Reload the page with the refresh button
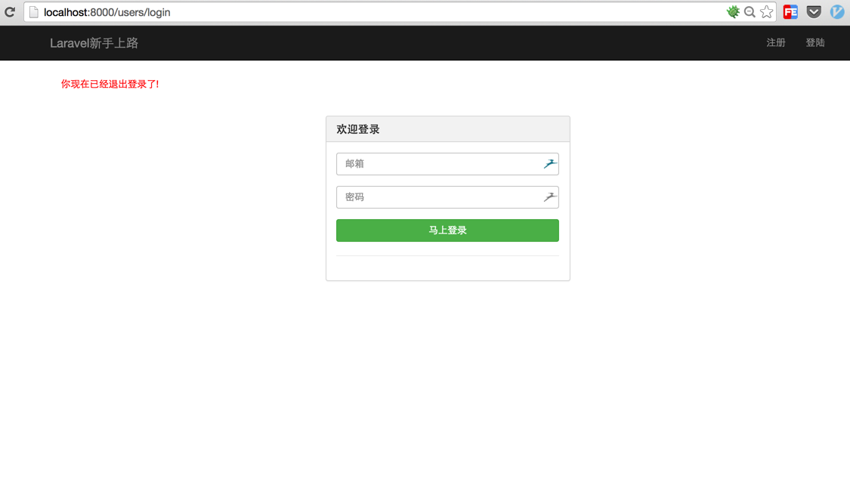Image resolution: width=850 pixels, height=504 pixels. click(x=10, y=12)
